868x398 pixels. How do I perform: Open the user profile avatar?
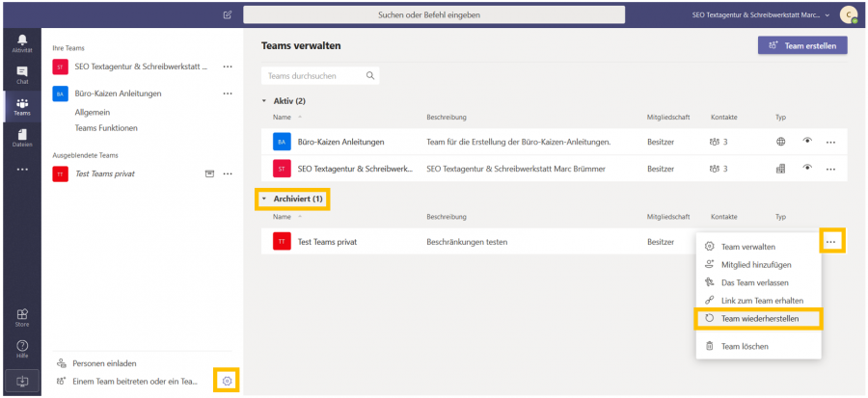coord(848,14)
